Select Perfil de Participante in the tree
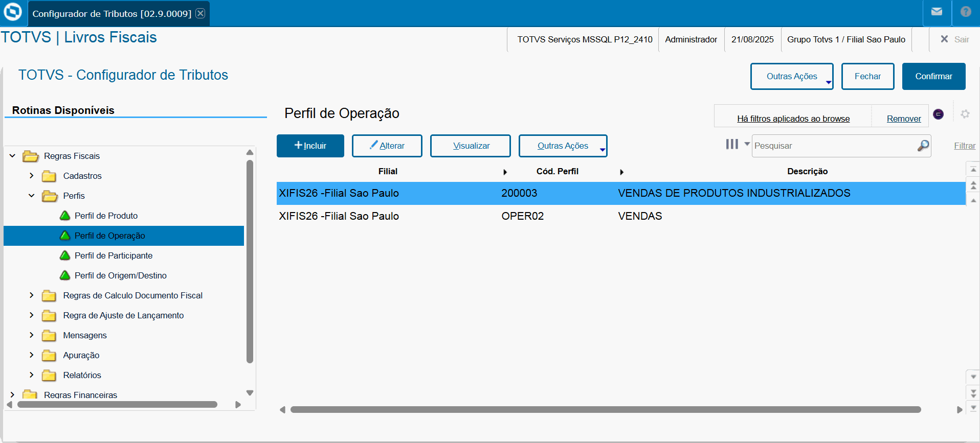This screenshot has height=443, width=980. pyautogui.click(x=114, y=255)
